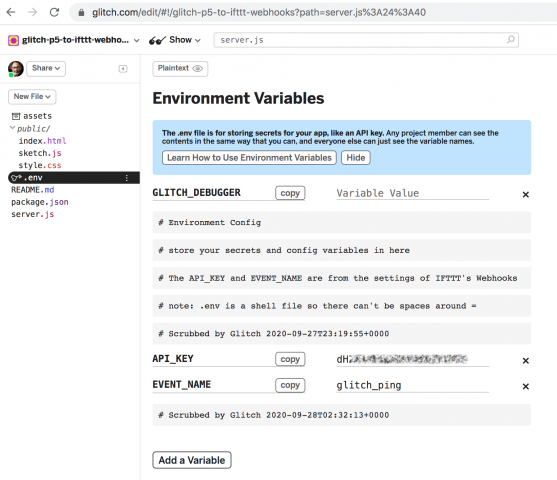Open sketch.js in the file tree
Image resolution: width=557 pixels, height=480 pixels.
(x=40, y=153)
